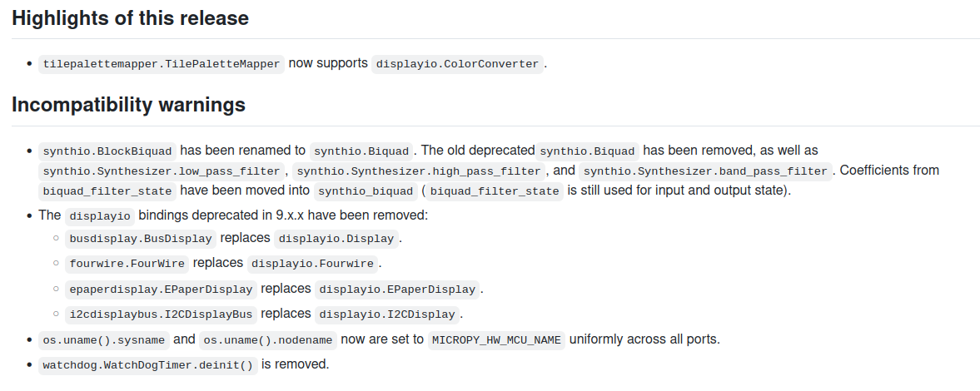Click i2cdisplaybus.I2CDisplayBus code snippet
Image resolution: width=980 pixels, height=391 pixels.
click(x=161, y=314)
